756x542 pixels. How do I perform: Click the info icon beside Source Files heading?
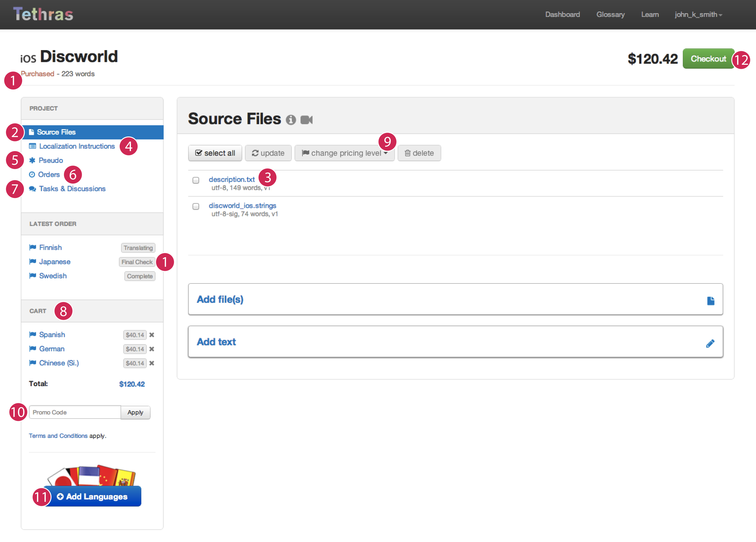tap(291, 120)
